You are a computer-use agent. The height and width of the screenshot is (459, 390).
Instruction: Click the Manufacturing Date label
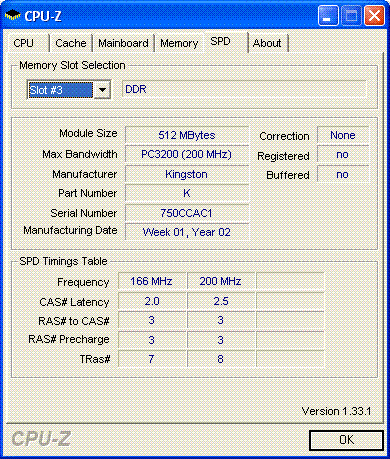point(70,230)
